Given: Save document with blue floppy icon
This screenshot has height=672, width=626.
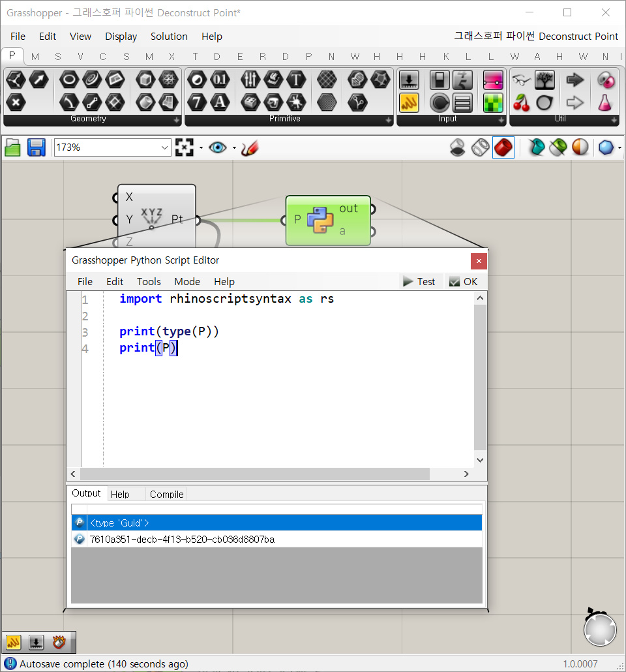Looking at the screenshot, I should pyautogui.click(x=37, y=148).
